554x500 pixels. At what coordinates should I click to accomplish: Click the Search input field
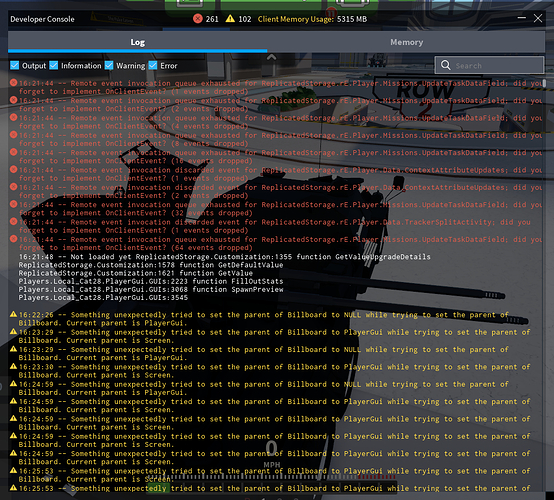489,65
